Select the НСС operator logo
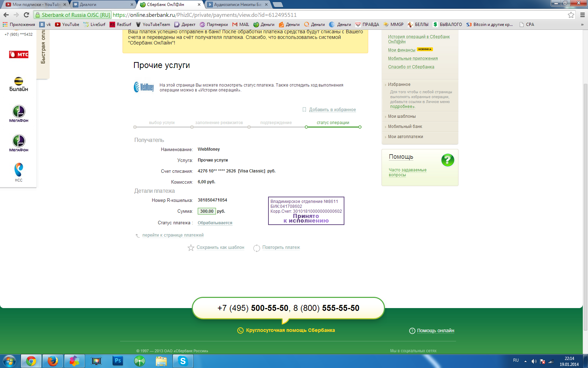This screenshot has width=588, height=368. click(19, 172)
